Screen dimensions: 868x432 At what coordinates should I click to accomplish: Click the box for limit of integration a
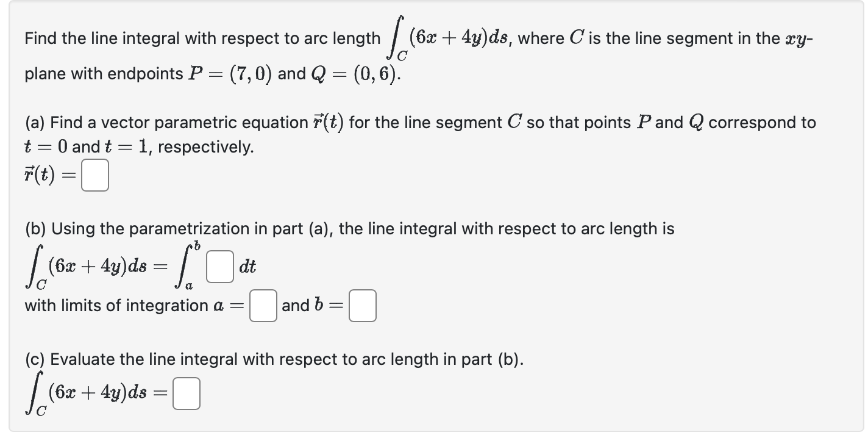pyautogui.click(x=262, y=305)
